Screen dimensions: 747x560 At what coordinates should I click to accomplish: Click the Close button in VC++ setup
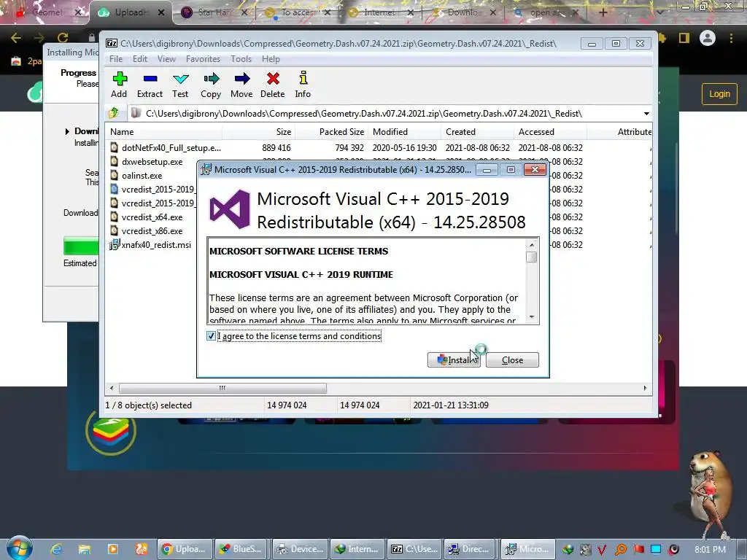513,360
